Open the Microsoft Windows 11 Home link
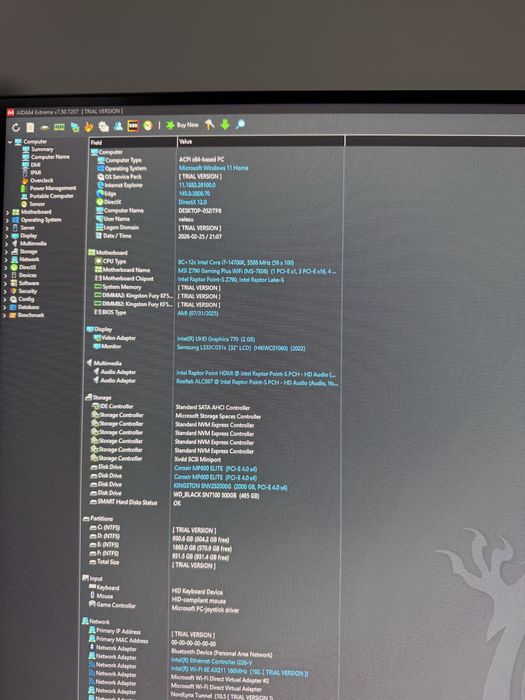 click(x=213, y=168)
